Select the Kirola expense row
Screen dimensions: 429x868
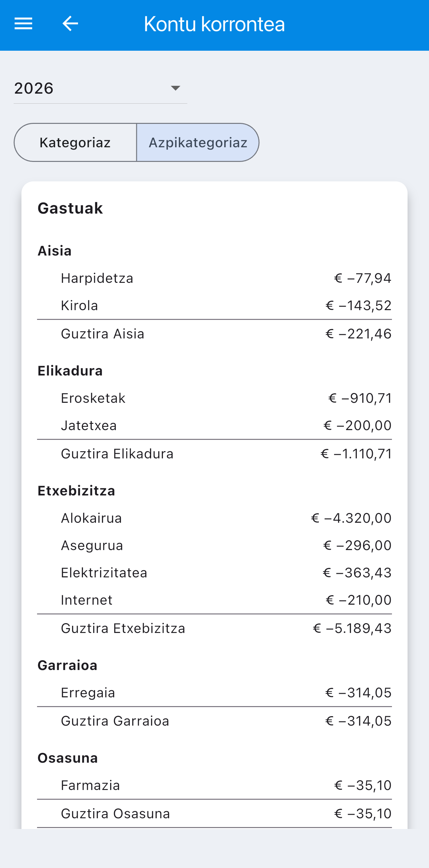pyautogui.click(x=214, y=306)
